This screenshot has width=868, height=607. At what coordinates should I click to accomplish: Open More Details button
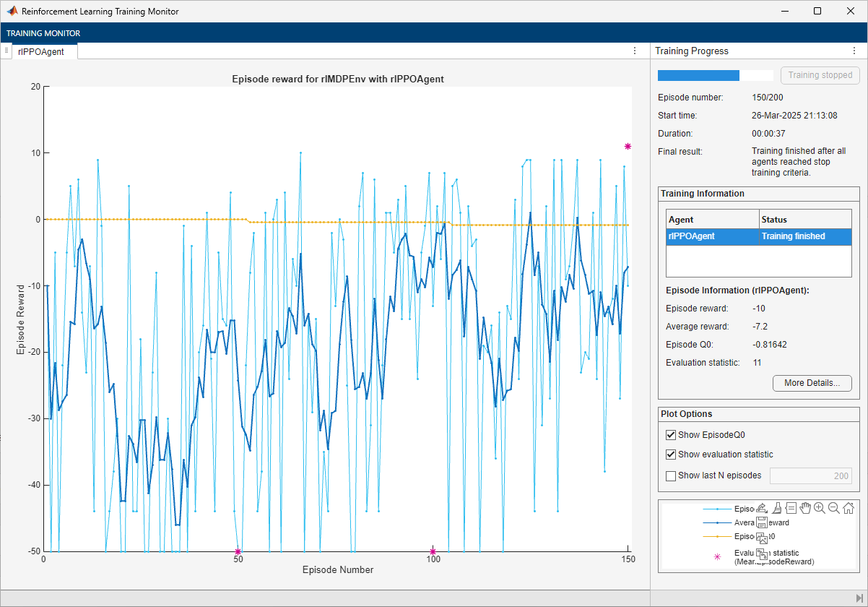pyautogui.click(x=812, y=383)
